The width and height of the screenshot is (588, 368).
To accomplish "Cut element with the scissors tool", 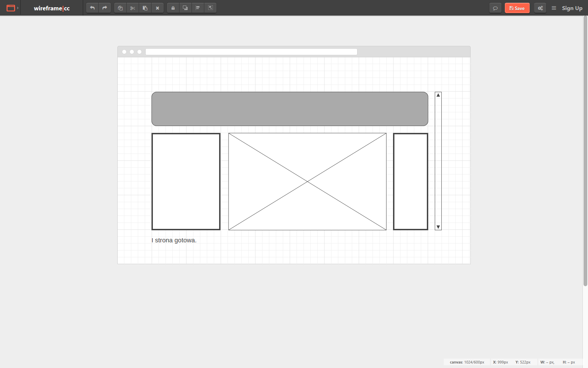I will point(133,8).
